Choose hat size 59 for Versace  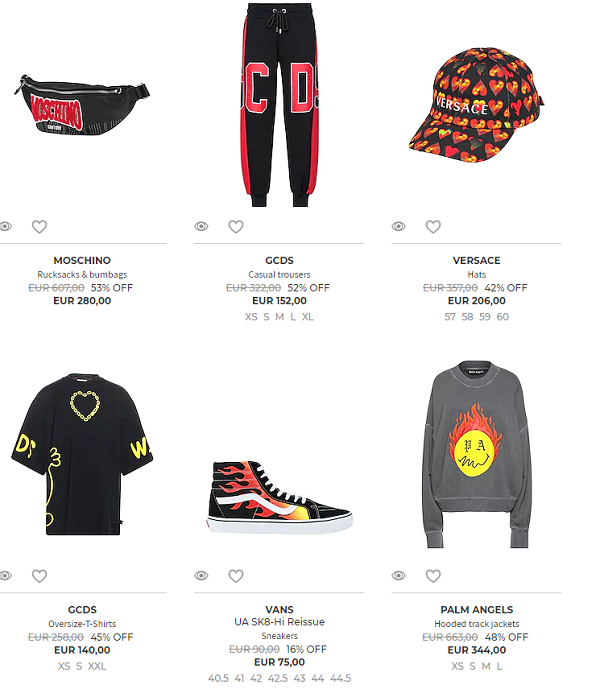pos(485,317)
